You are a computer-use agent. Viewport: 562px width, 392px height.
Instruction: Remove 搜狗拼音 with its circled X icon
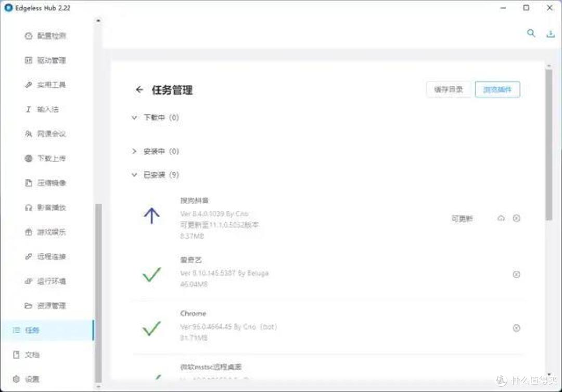pos(516,218)
